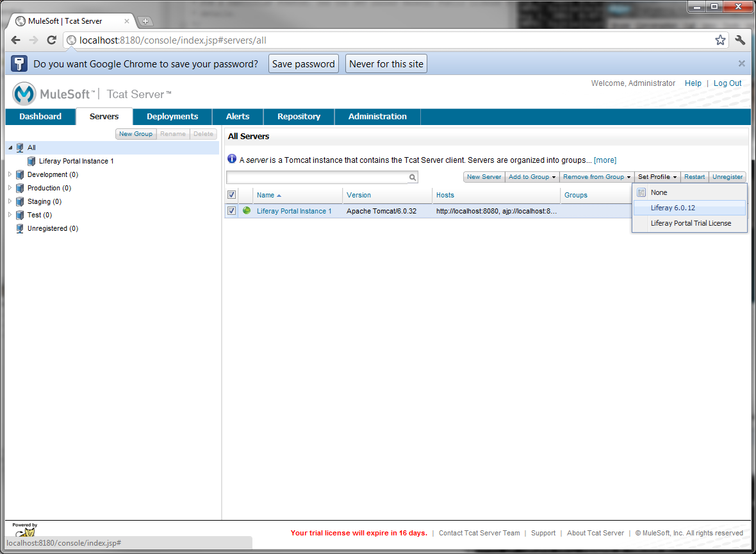Open Liferay Portal Instance 1 link in table
The width and height of the screenshot is (756, 554).
[294, 212]
